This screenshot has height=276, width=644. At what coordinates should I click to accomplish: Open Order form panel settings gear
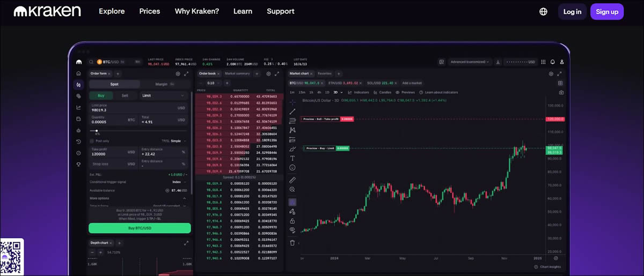[x=178, y=73]
